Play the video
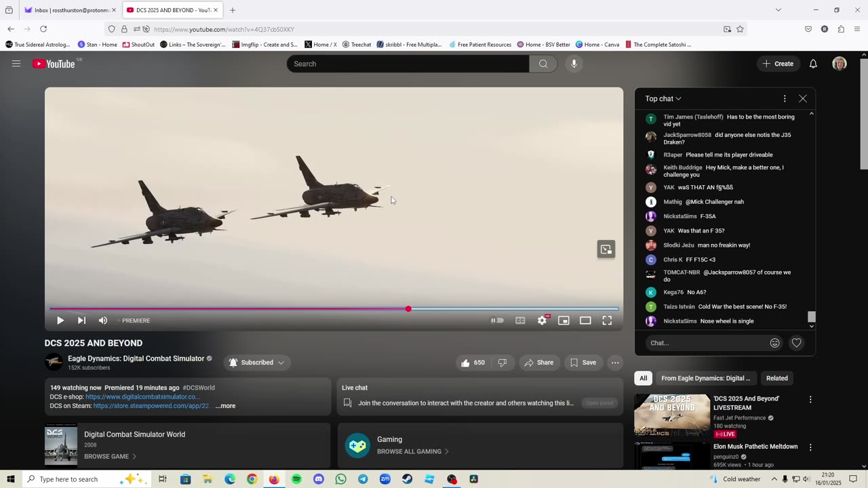This screenshot has height=488, width=868. [60, 321]
